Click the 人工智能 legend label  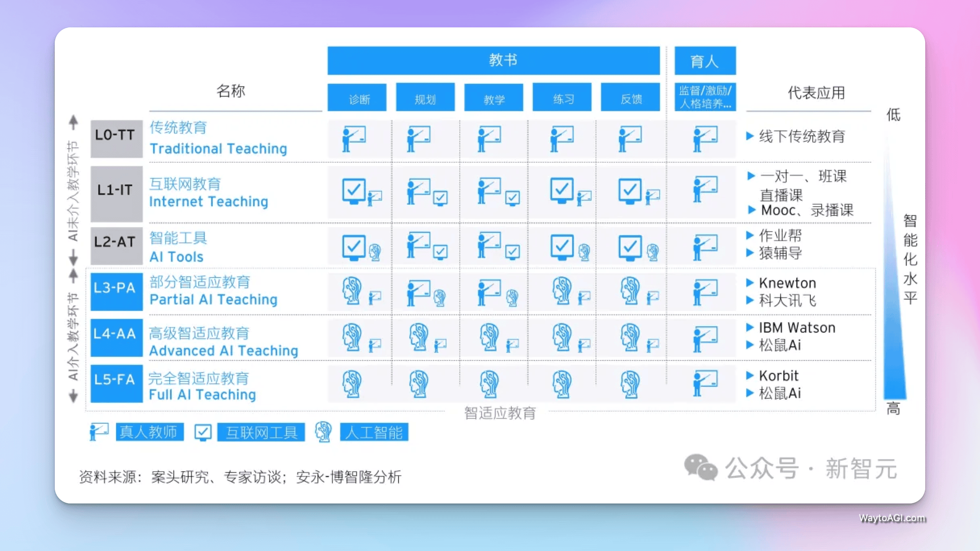(x=374, y=432)
